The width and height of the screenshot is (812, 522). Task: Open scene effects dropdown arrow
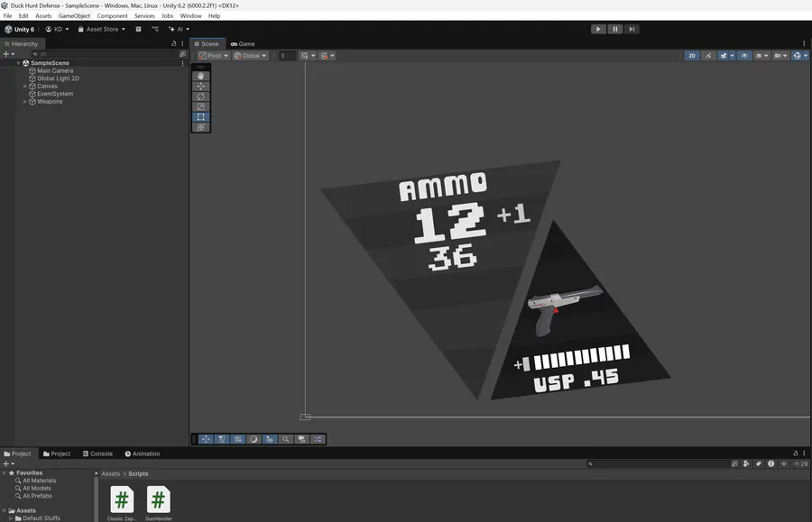(x=733, y=56)
